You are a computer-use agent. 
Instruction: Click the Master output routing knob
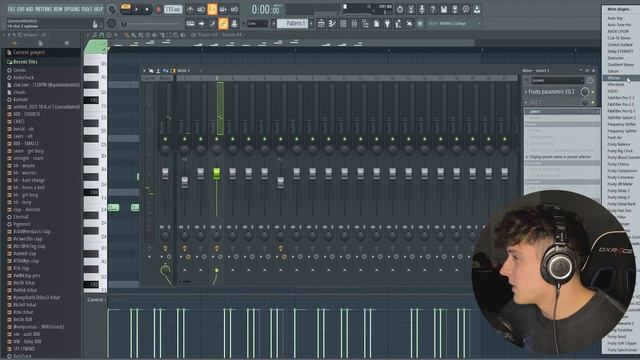(x=165, y=270)
